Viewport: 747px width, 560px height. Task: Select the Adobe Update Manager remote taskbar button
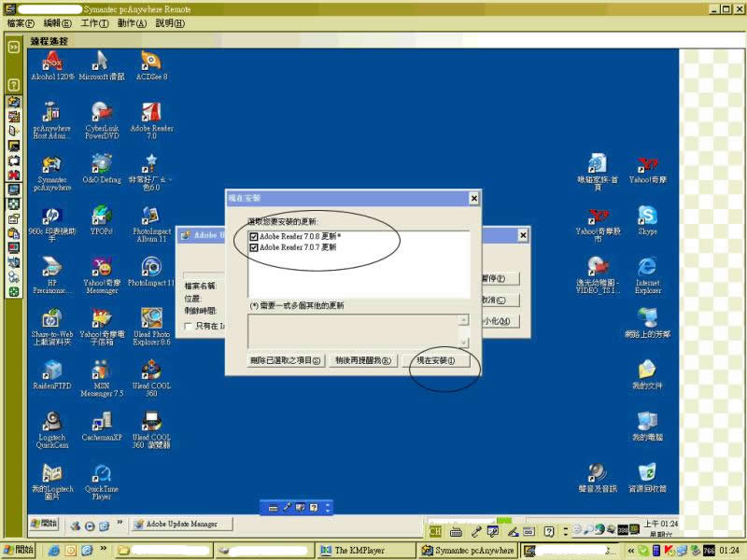tap(181, 524)
